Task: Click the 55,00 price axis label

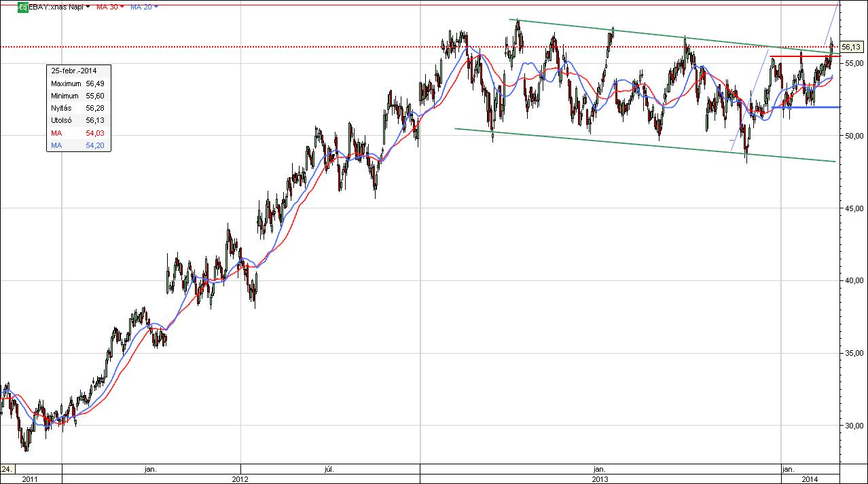Action: pos(854,63)
